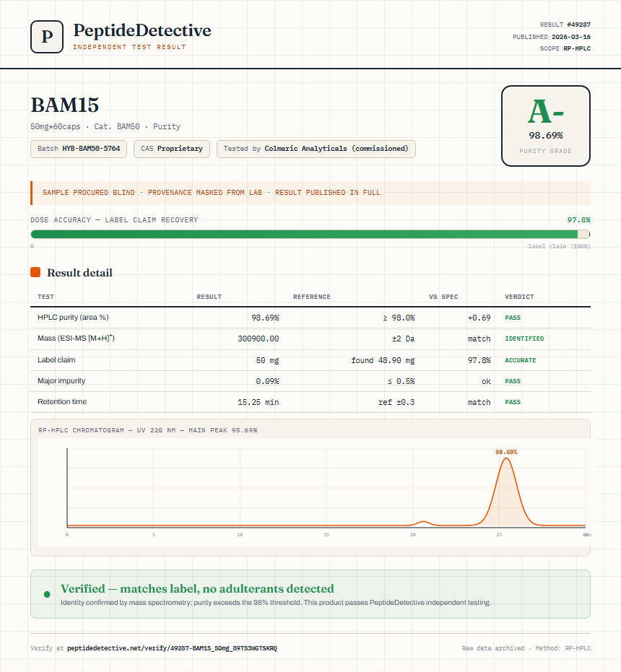
Task: Click the VERDICT column header
Action: pos(519,297)
